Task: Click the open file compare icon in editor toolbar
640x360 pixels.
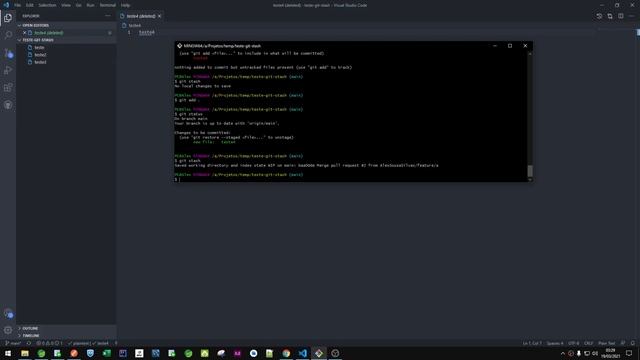Action: pyautogui.click(x=610, y=16)
